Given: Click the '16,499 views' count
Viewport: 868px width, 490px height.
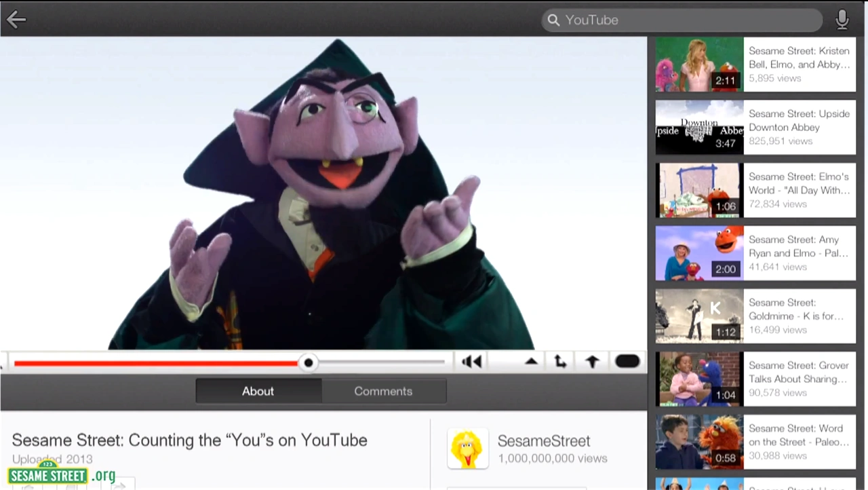Looking at the screenshot, I should pos(778,330).
